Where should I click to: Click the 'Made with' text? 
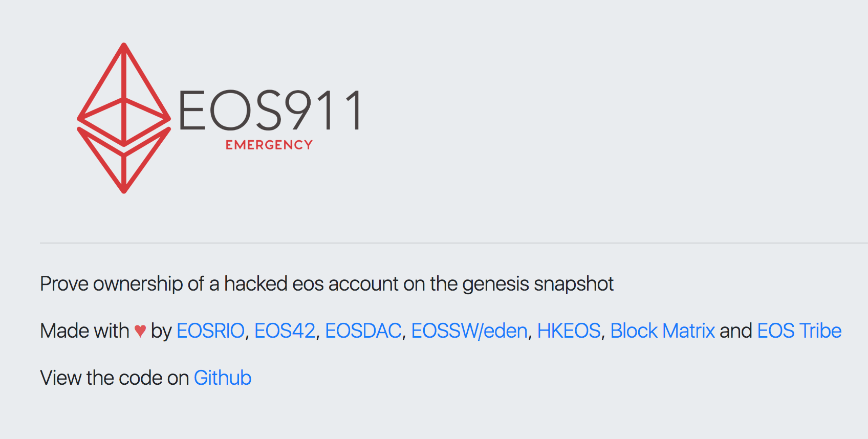coord(84,331)
